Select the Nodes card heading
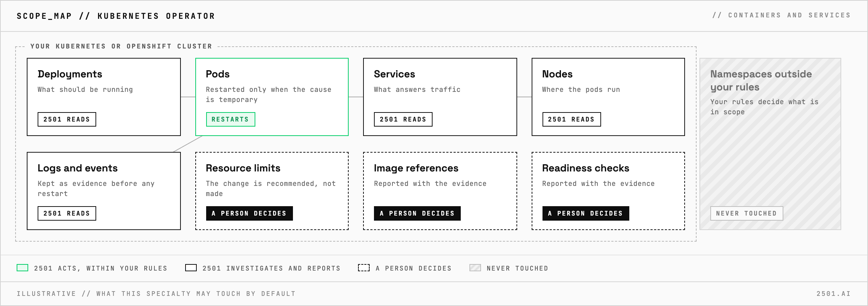The width and height of the screenshot is (868, 306). click(x=557, y=74)
